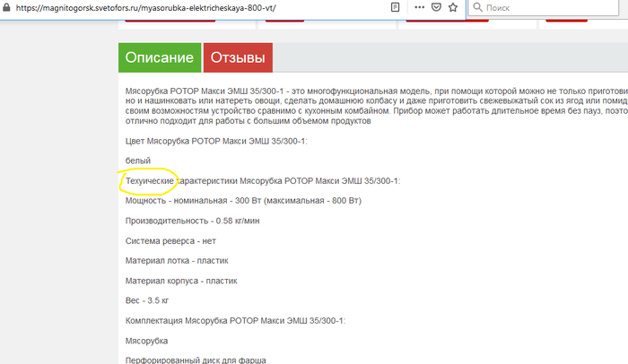This screenshot has width=628, height=364.
Task: Click the URL address bar text
Action: pyautogui.click(x=145, y=7)
